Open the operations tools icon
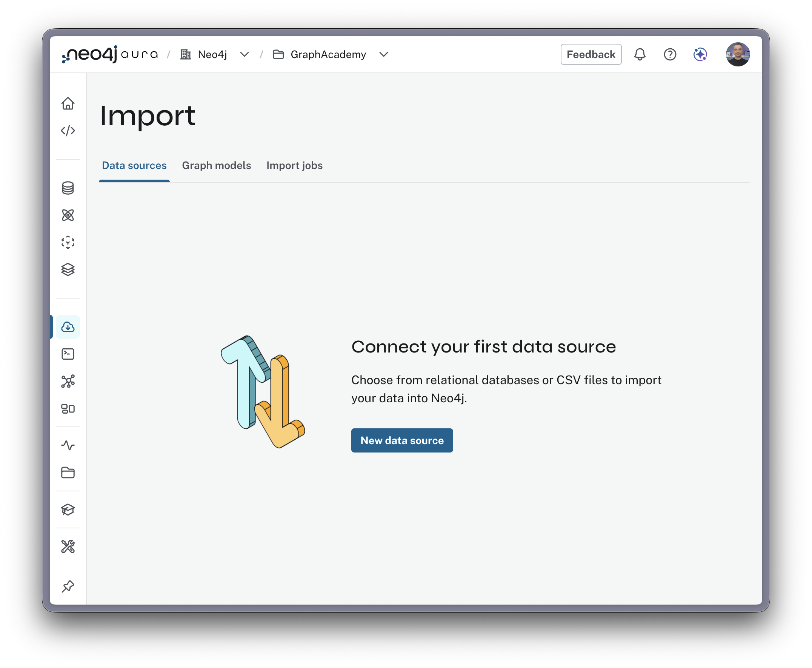The height and width of the screenshot is (668, 812). [68, 546]
